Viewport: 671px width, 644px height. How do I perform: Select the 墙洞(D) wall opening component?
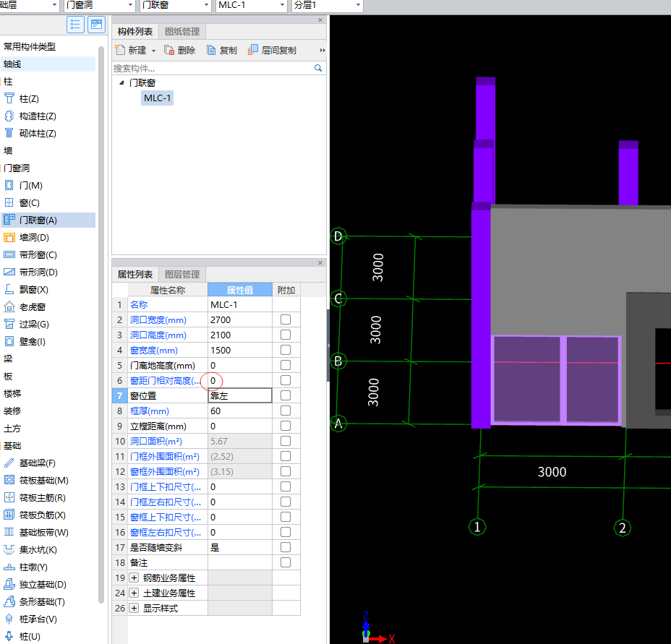26,238
